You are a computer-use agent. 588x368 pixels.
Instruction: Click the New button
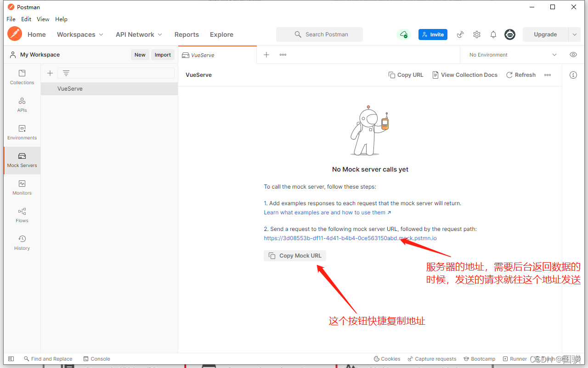[140, 55]
